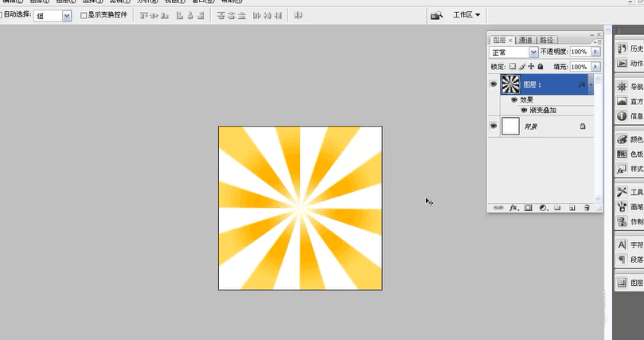This screenshot has width=644, height=340.
Task: Click the new group folder icon
Action: (557, 208)
